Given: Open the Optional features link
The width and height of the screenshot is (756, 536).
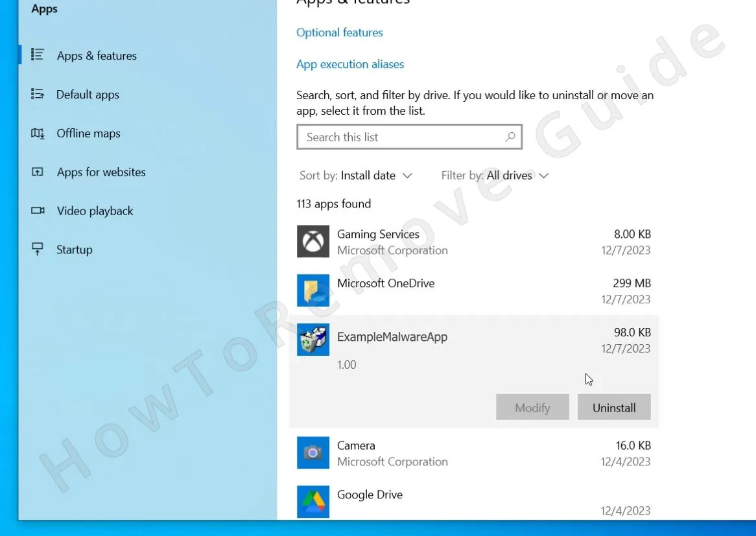Looking at the screenshot, I should pyautogui.click(x=340, y=32).
